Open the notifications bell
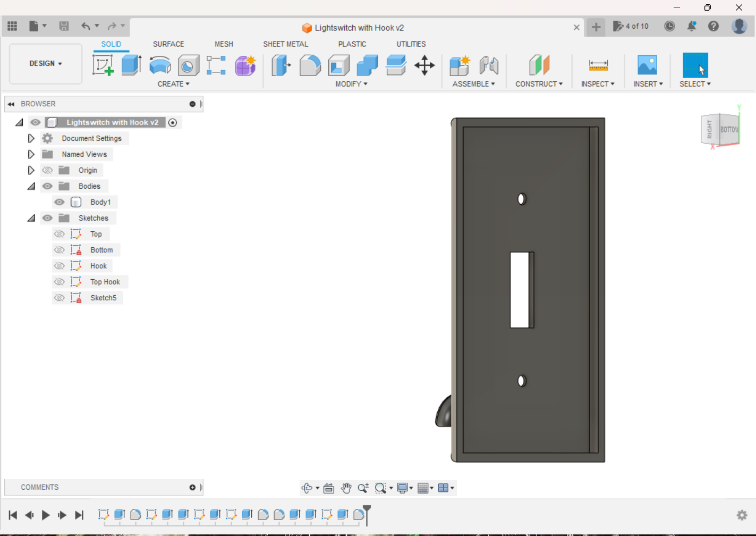 692,26
